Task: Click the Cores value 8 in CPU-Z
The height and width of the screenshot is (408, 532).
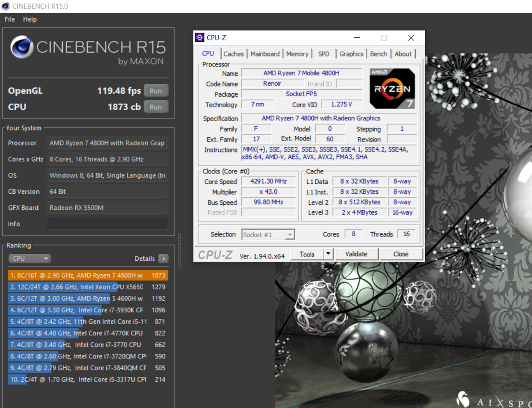Action: point(354,234)
